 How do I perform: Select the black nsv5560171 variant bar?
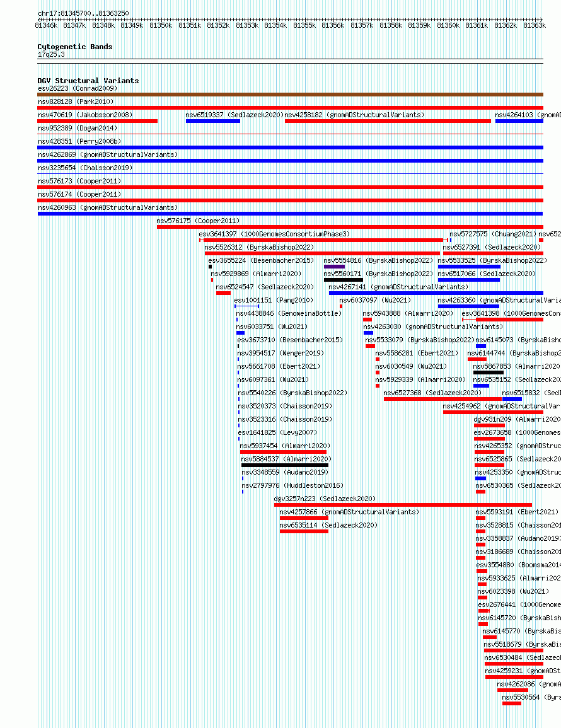pos(343,280)
